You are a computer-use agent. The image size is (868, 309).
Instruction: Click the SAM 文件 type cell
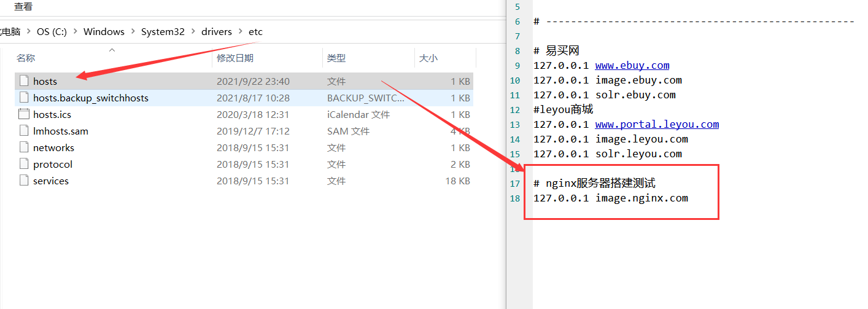point(348,131)
